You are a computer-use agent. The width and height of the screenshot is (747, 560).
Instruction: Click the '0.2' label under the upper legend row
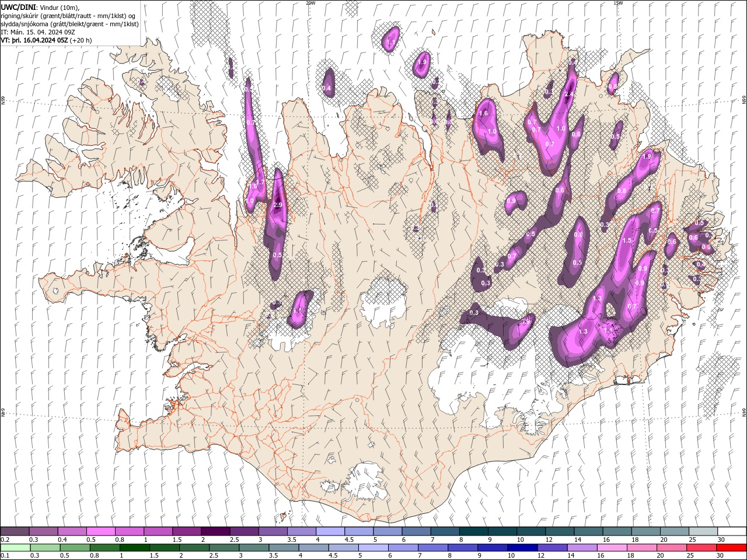pyautogui.click(x=5, y=540)
